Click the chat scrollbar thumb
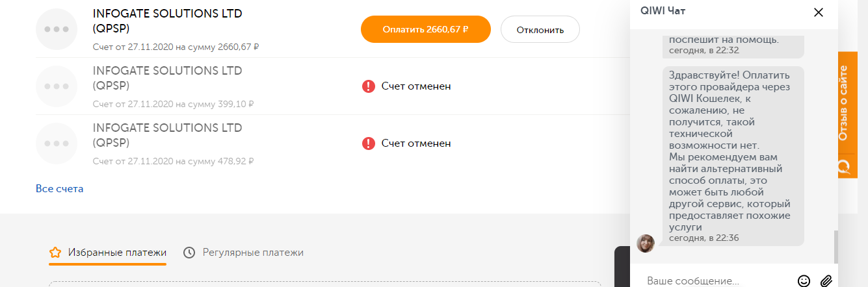The width and height of the screenshot is (868, 287). coord(835,247)
